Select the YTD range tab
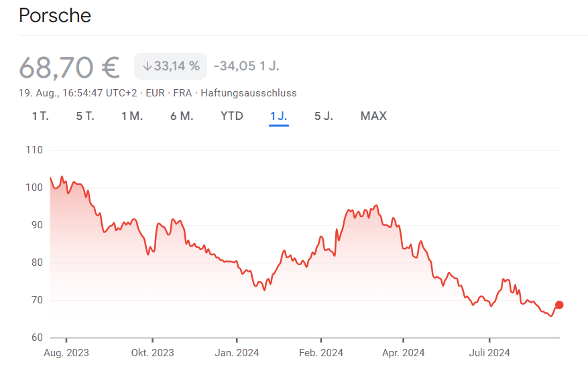The height and width of the screenshot is (375, 588). click(232, 116)
